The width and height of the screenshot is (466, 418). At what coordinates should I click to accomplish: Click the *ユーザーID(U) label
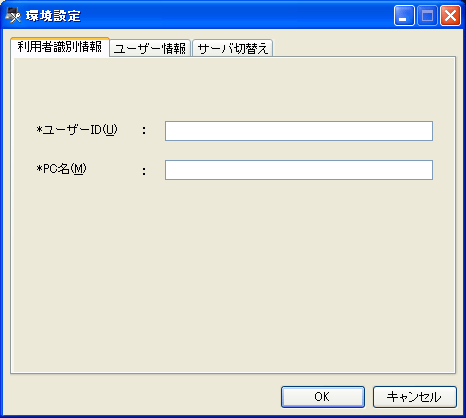click(x=77, y=130)
